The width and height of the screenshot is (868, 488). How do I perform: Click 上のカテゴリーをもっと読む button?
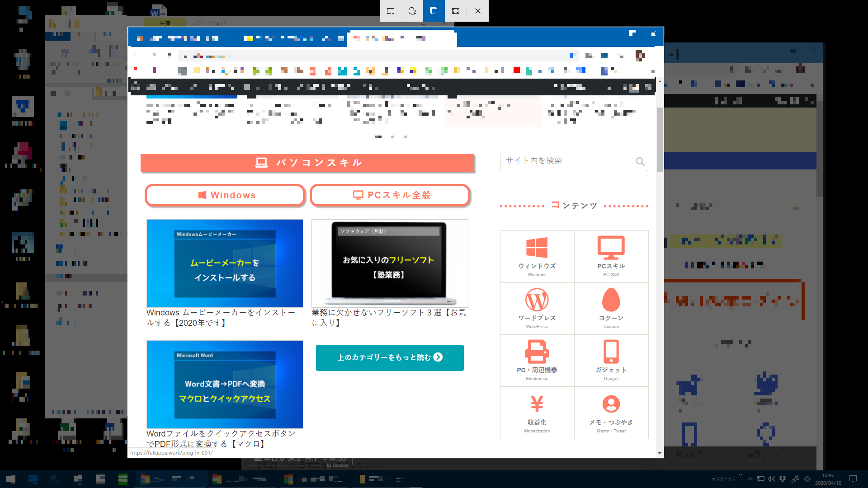[390, 357]
